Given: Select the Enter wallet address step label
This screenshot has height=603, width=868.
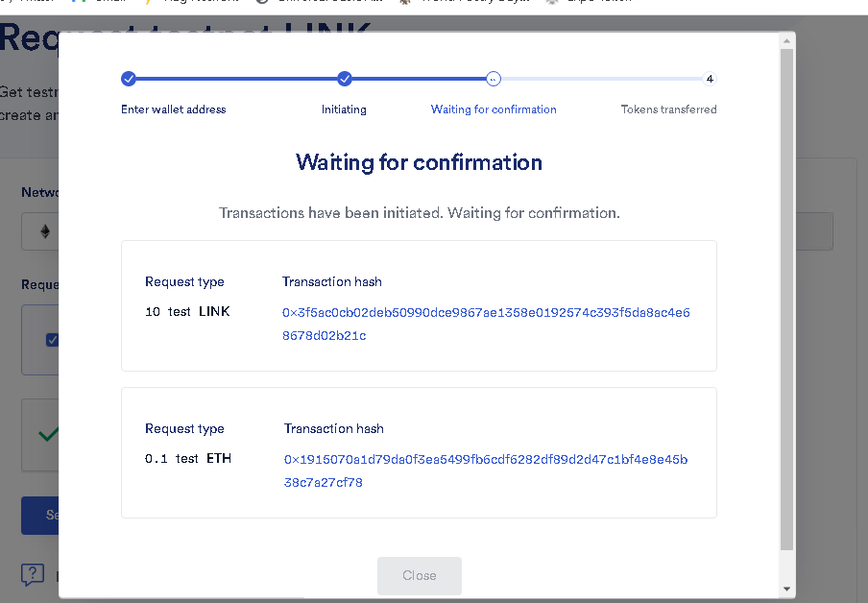Looking at the screenshot, I should coord(173,109).
